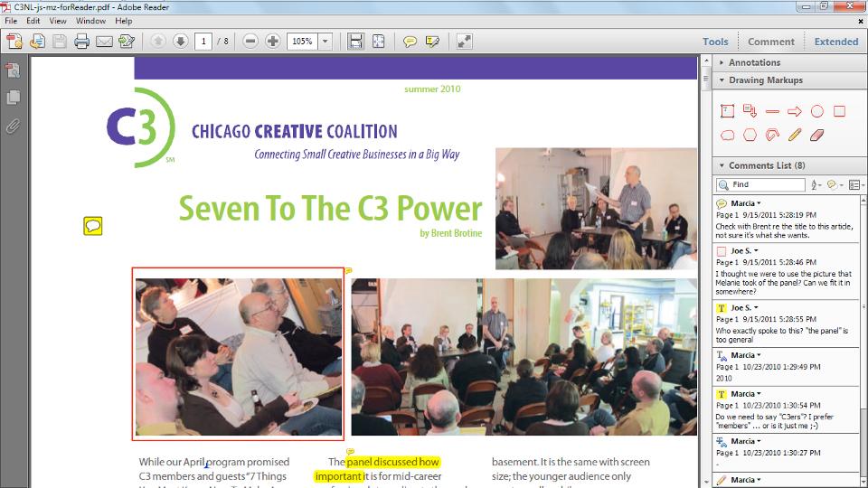Click the page number field
This screenshot has height=488, width=868.
click(x=203, y=41)
